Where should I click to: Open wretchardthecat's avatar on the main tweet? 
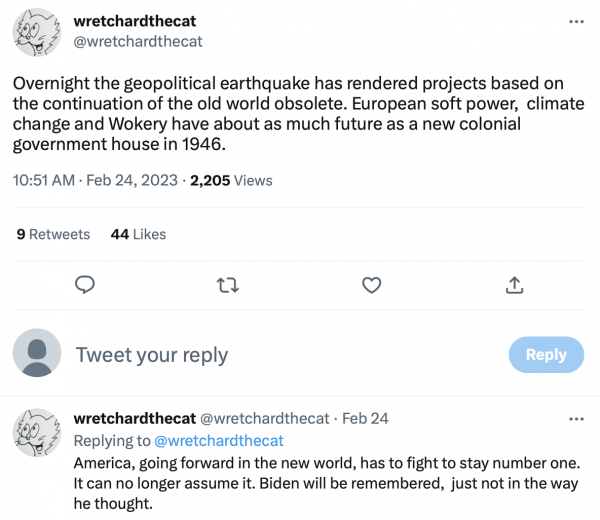point(38,32)
